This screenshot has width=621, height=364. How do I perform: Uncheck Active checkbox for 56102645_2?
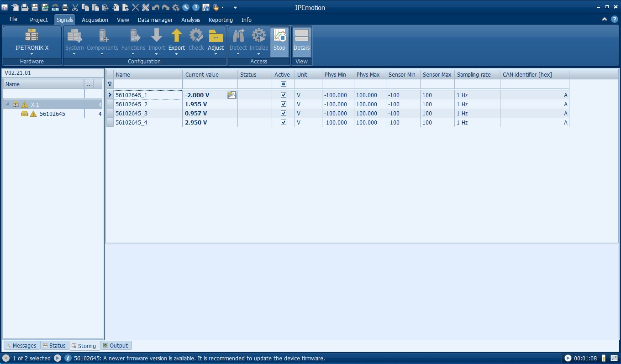pos(284,104)
